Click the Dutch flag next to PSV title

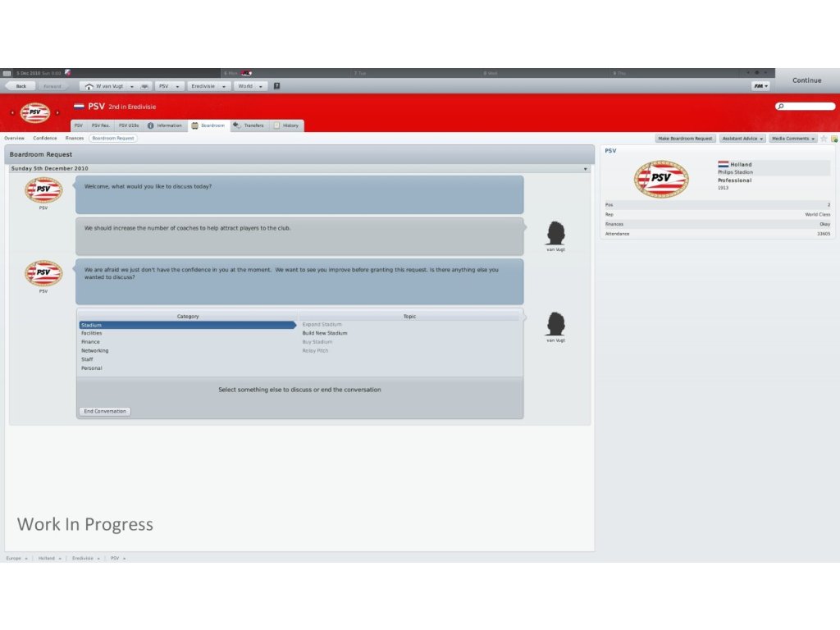(x=79, y=107)
